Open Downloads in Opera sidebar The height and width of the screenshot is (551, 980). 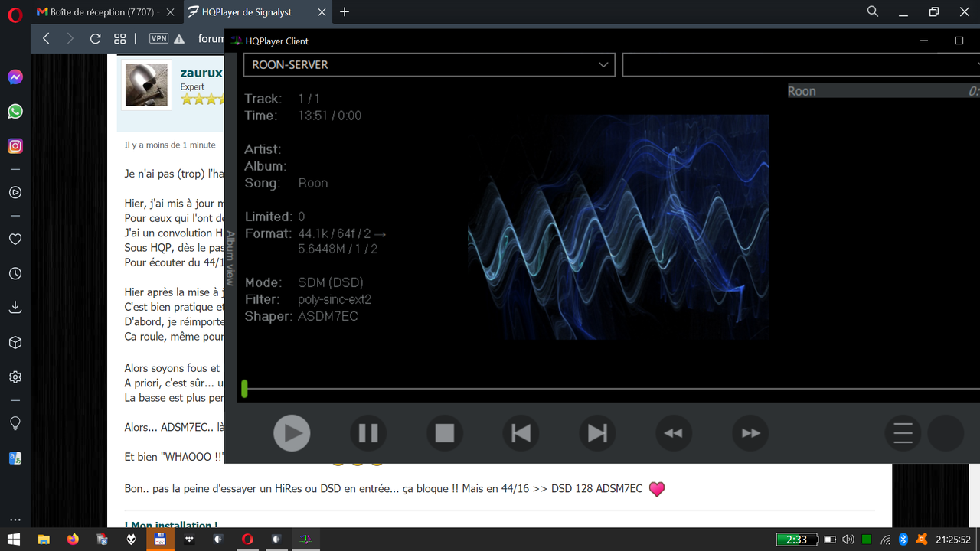tap(15, 308)
